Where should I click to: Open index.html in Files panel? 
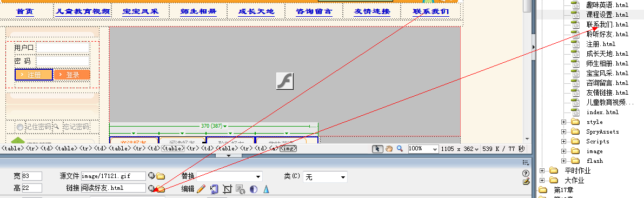pyautogui.click(x=602, y=112)
